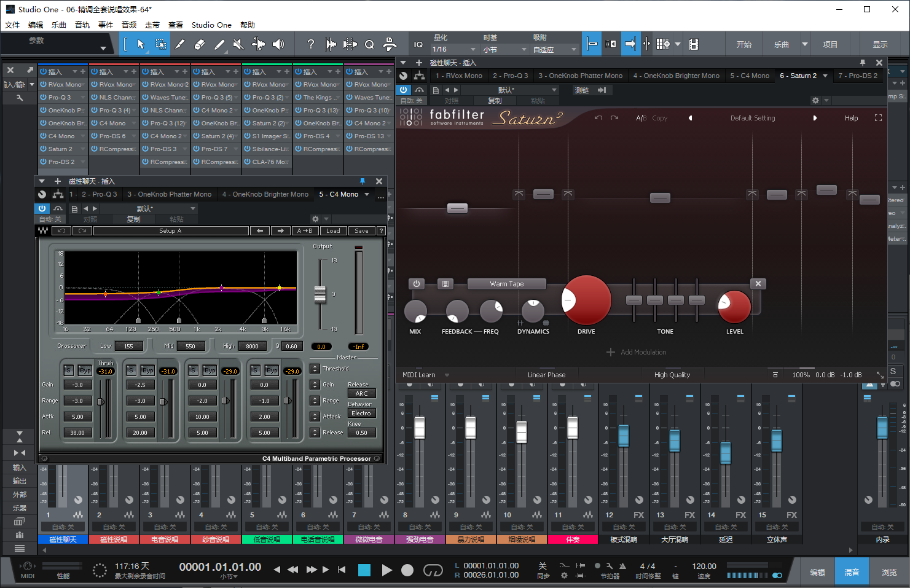Switch to the 7 - Pro-DS 2 tab
The image size is (910, 588).
click(858, 76)
